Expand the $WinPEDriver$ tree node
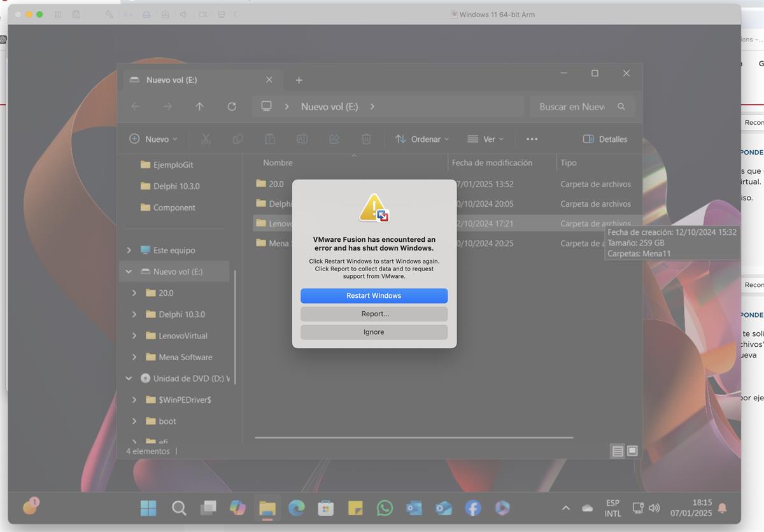This screenshot has width=764, height=532. [x=134, y=400]
